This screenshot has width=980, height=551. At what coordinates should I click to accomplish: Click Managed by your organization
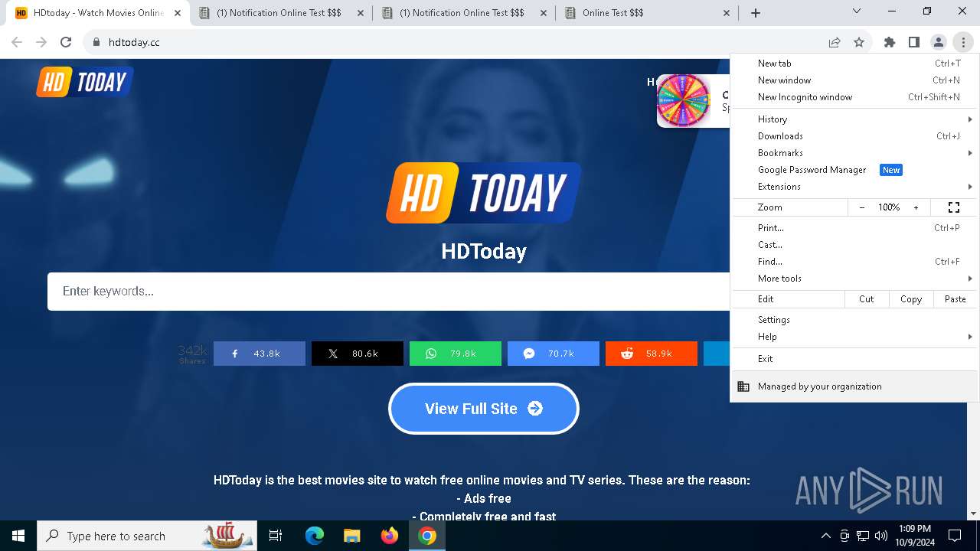(854, 386)
